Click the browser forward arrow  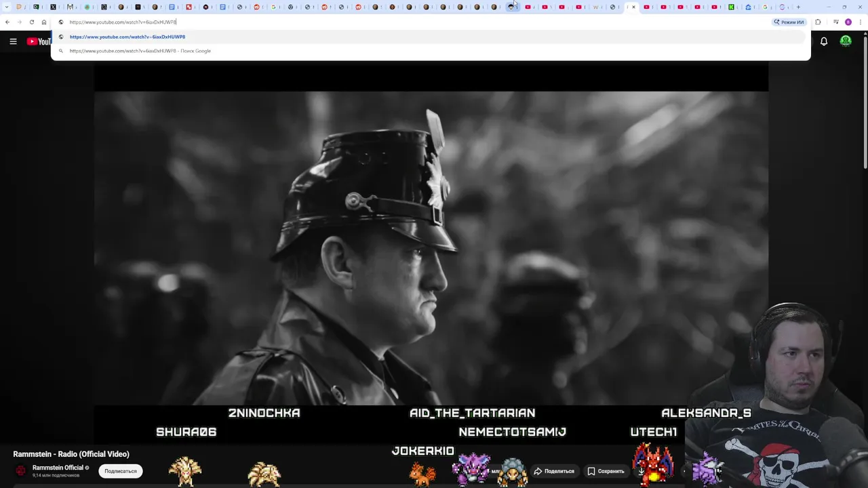coord(19,22)
